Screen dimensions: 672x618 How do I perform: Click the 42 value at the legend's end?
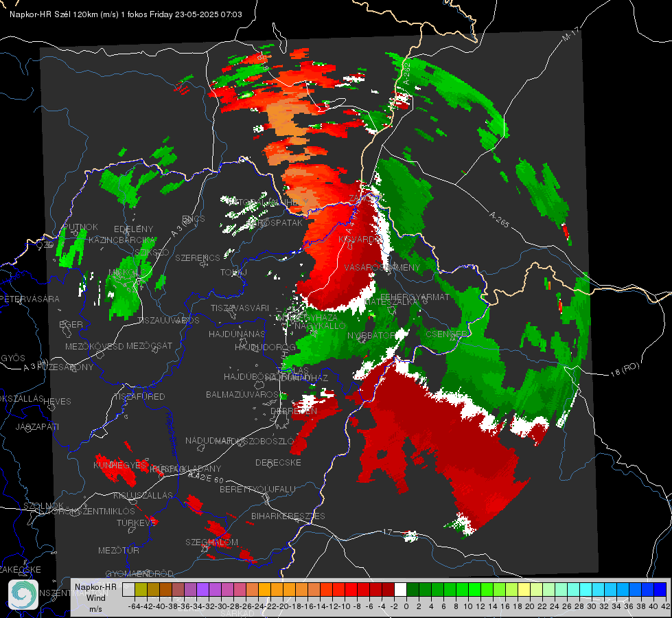(x=666, y=606)
